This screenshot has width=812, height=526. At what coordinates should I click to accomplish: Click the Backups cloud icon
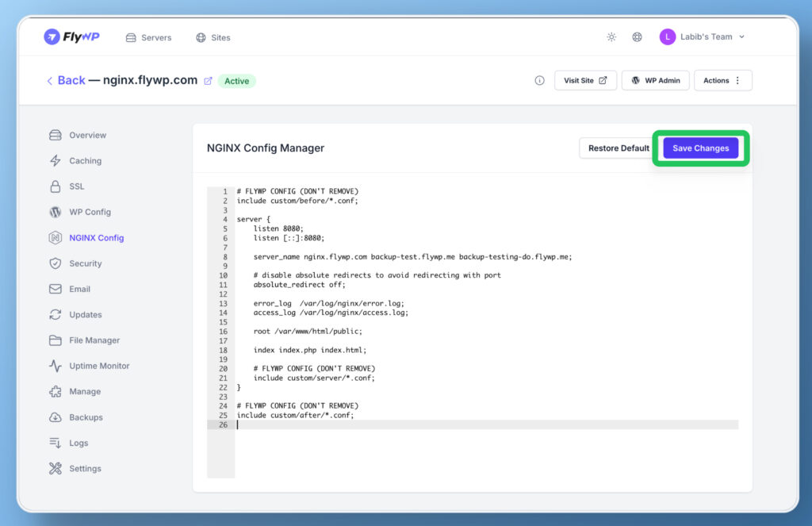pyautogui.click(x=56, y=417)
